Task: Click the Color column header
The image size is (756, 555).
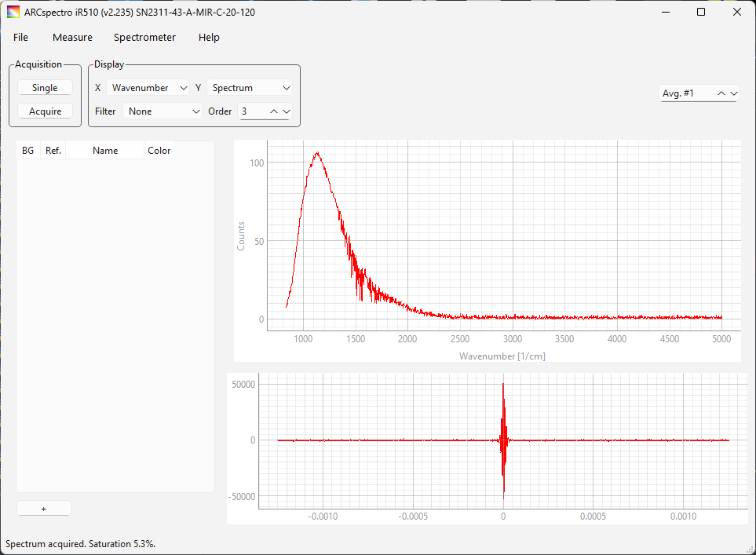Action: 159,151
